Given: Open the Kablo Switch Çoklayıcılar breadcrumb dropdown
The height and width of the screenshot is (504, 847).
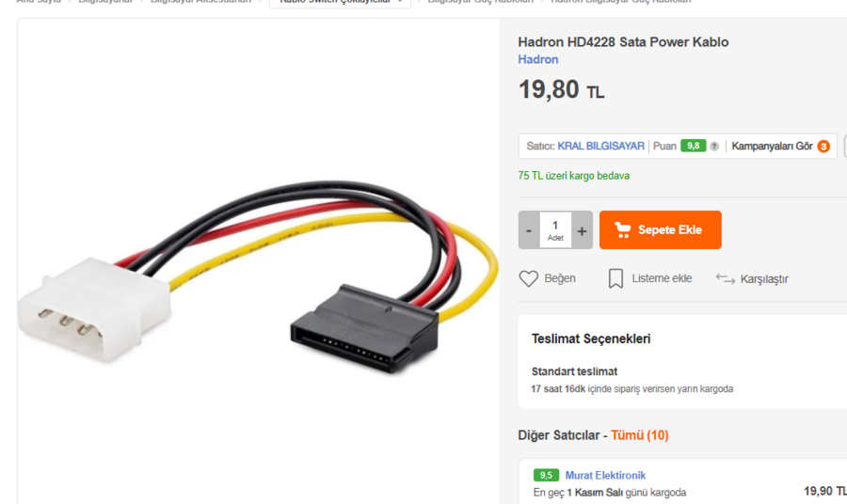Looking at the screenshot, I should click(x=341, y=2).
